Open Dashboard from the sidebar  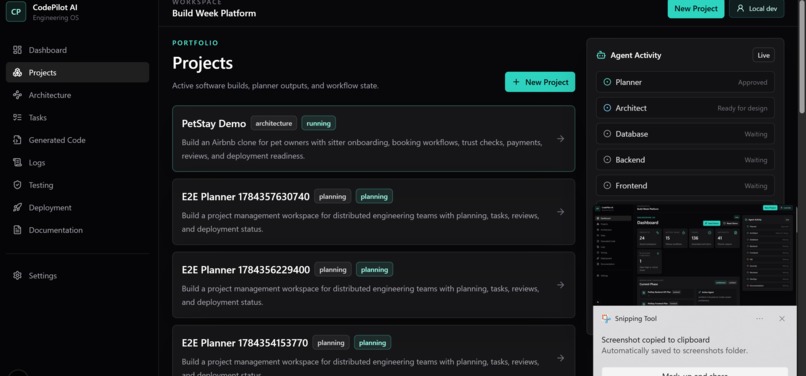click(x=77, y=50)
